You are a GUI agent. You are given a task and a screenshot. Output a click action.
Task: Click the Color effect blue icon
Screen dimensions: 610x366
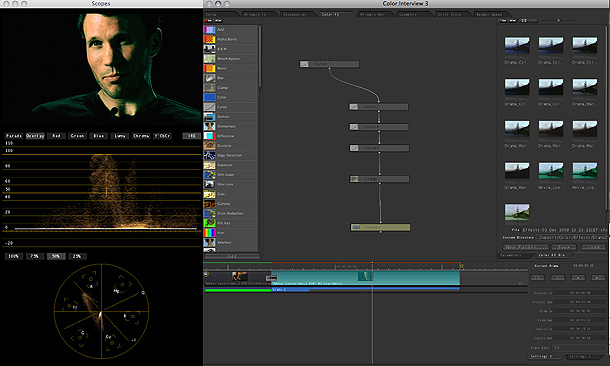(209, 97)
